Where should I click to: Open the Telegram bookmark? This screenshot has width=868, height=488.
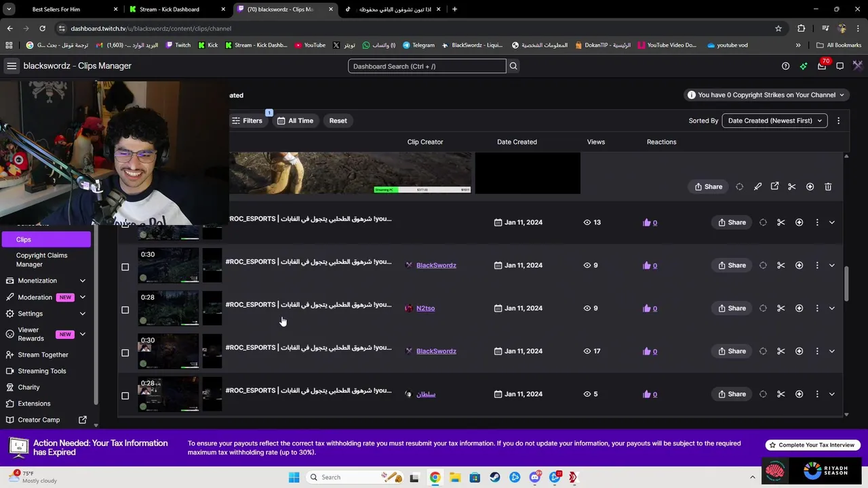pos(418,45)
